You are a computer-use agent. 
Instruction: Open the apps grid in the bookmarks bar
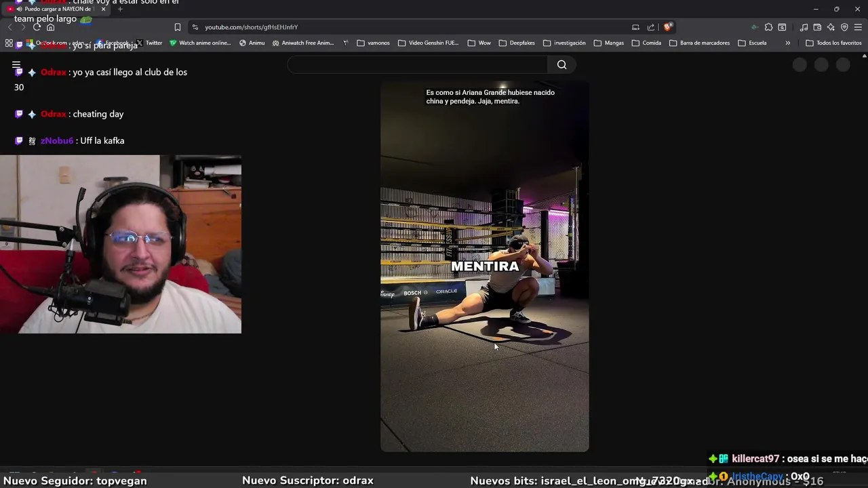9,43
